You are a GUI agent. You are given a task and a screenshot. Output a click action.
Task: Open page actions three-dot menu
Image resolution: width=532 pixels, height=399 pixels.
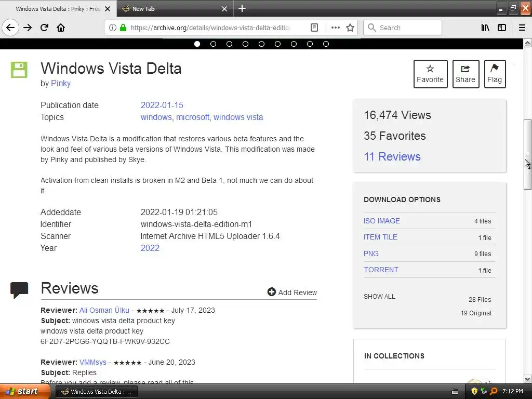point(335,28)
